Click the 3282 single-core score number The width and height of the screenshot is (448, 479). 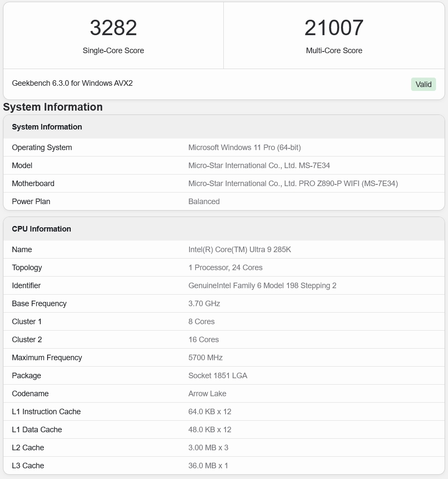click(113, 28)
